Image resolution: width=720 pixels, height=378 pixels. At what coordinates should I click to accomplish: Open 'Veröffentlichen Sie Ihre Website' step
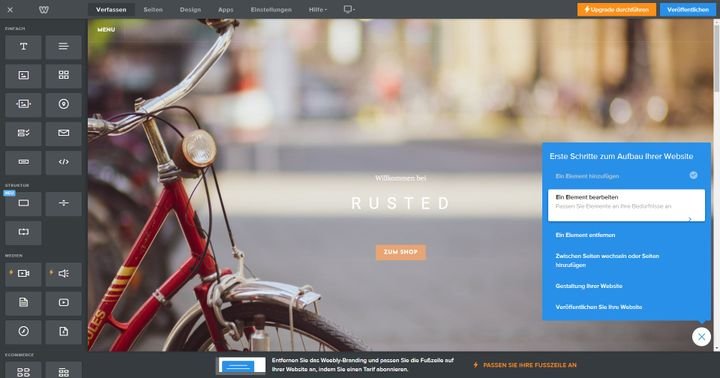coord(599,307)
